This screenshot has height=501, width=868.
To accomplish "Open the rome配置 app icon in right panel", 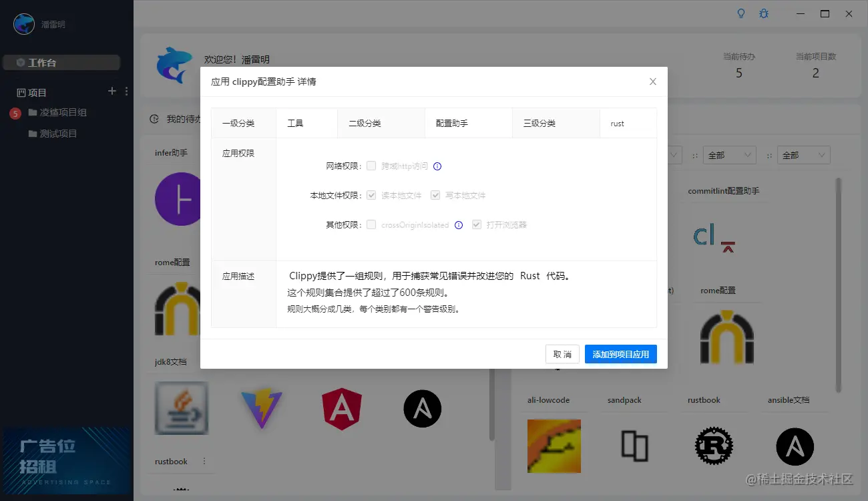I will (727, 337).
